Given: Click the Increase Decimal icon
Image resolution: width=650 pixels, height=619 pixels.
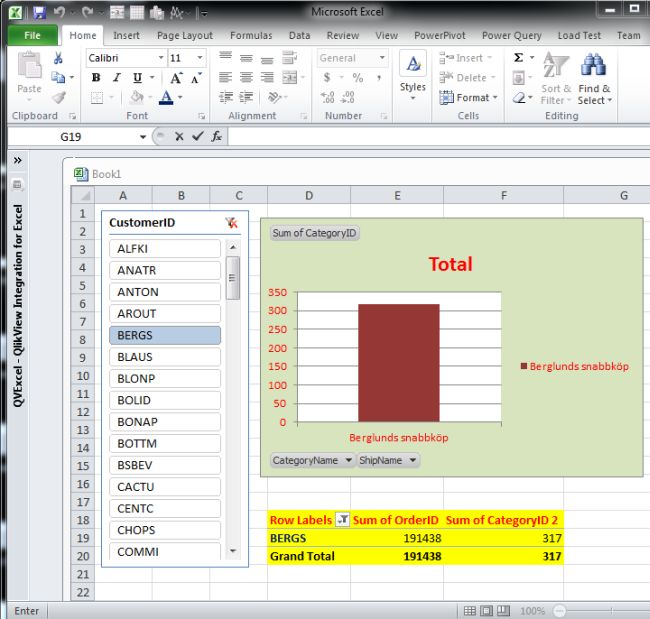Looking at the screenshot, I should pos(327,97).
